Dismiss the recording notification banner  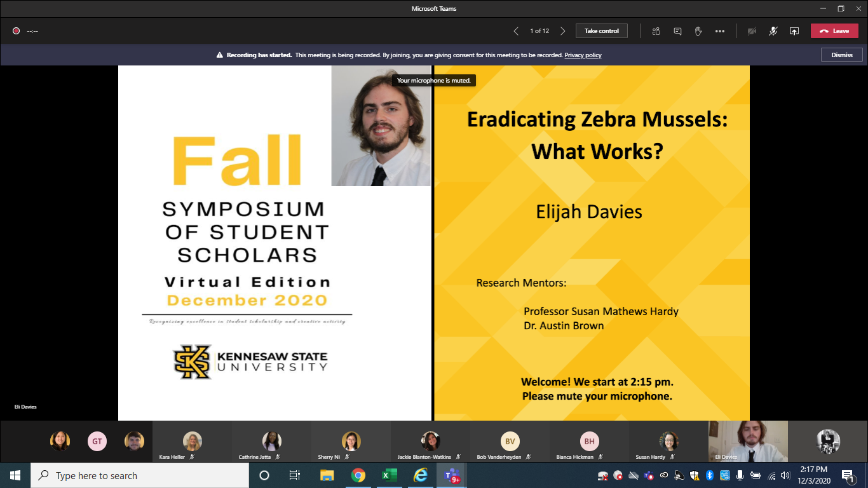point(841,55)
